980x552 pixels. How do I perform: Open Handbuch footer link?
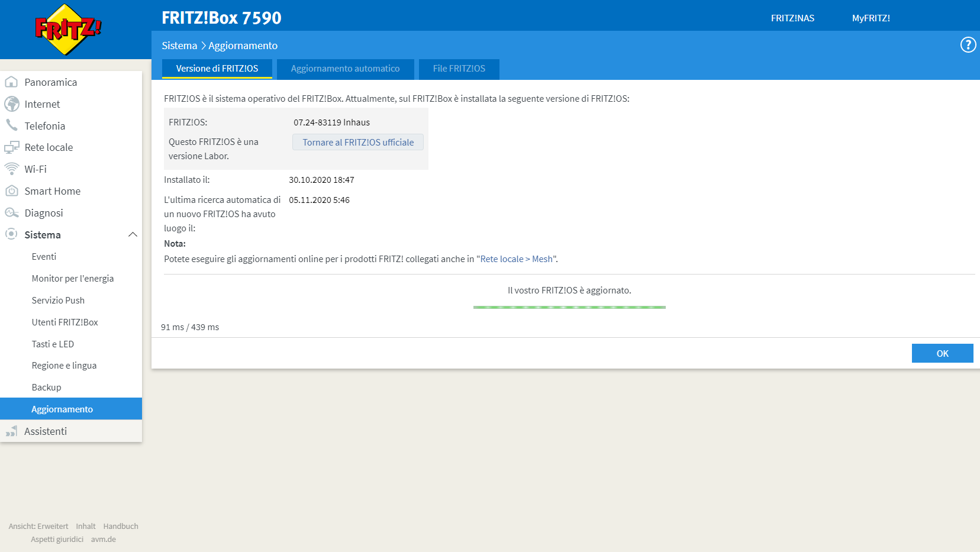[121, 527]
